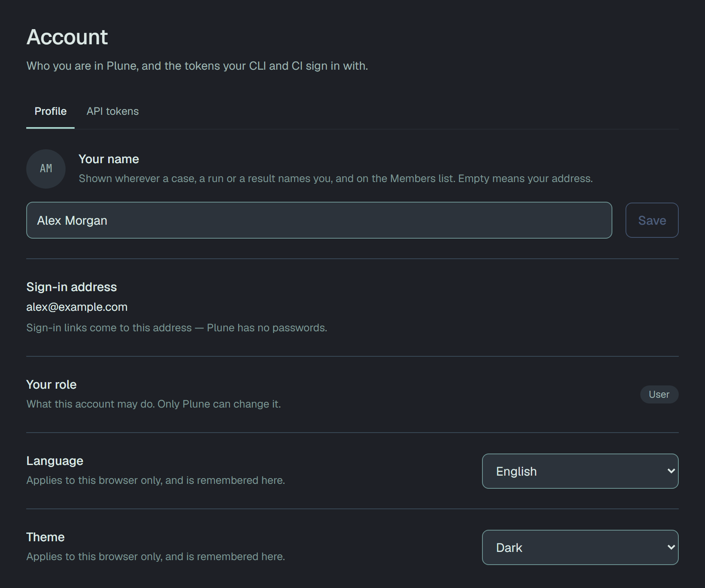Screen dimensions: 705x588
Task: Select the alex@example.com address text
Action: [77, 307]
